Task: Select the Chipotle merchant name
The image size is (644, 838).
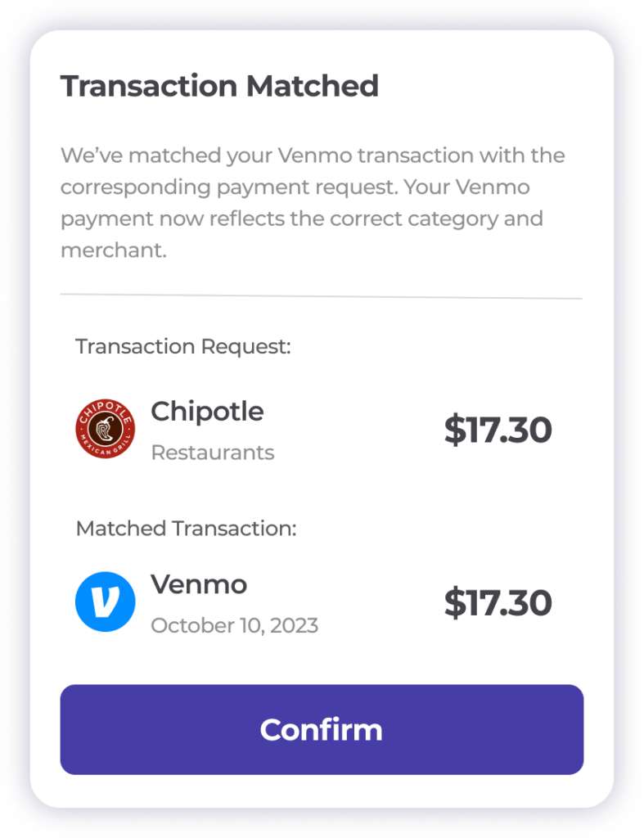Action: 207,411
